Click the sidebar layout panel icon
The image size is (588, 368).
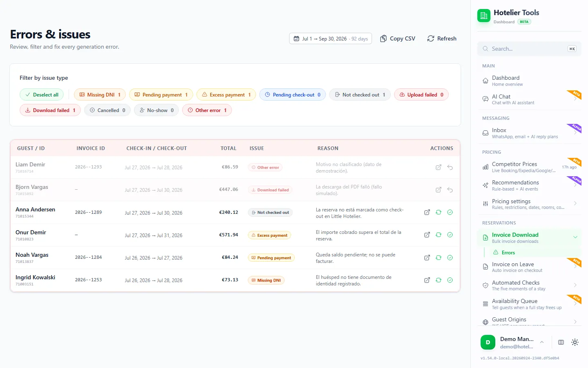(x=561, y=342)
